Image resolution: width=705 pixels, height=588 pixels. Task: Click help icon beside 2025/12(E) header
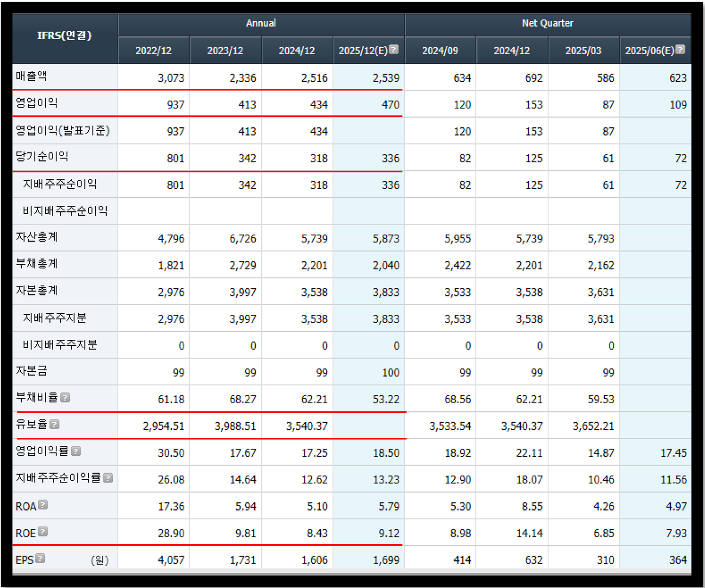click(394, 49)
